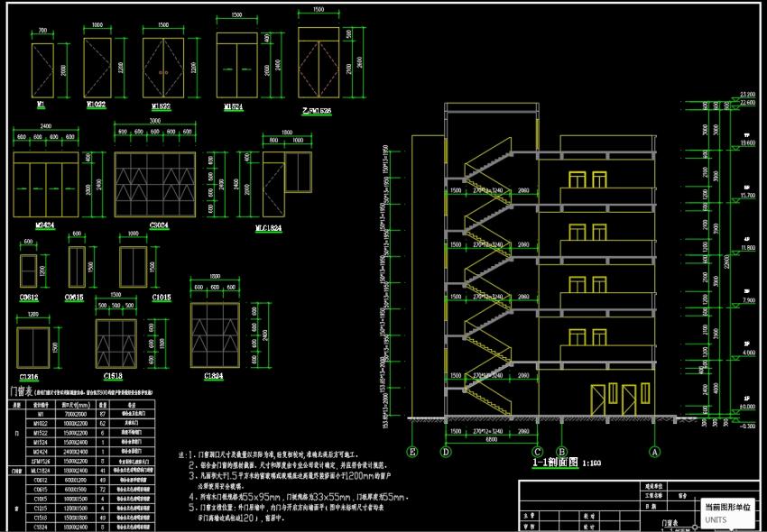Click the C3024 window elevation
This screenshot has width=767, height=532.
[x=154, y=184]
